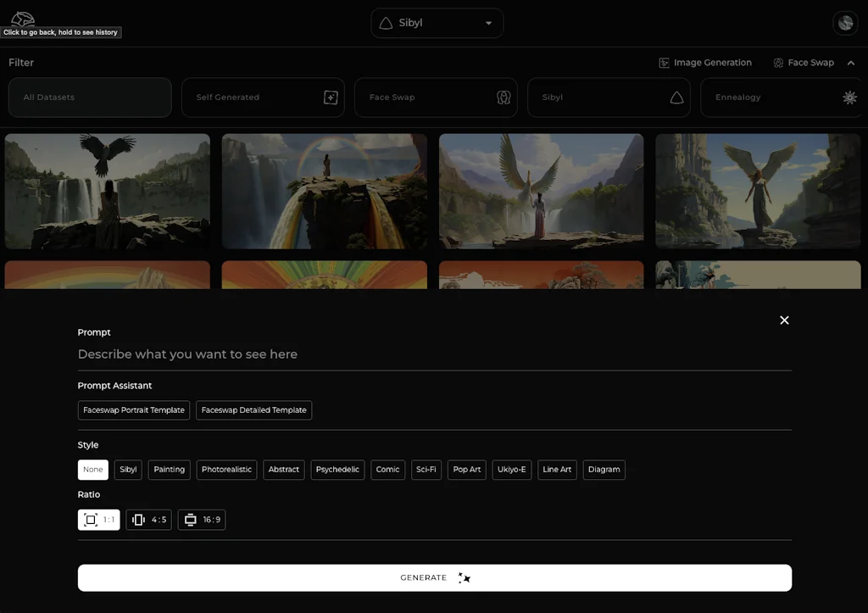868x613 pixels.
Task: Click the Sibyl triangle icon on the filter chip
Action: (676, 97)
